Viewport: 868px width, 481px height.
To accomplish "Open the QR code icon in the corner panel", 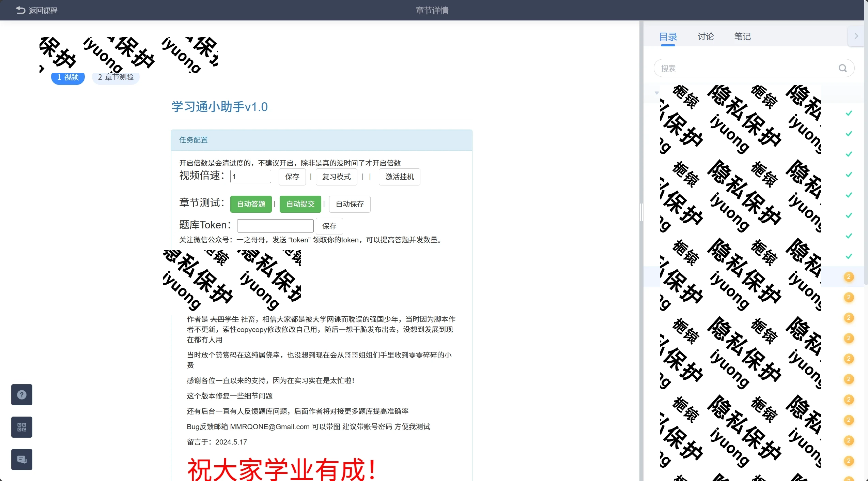I will point(21,427).
